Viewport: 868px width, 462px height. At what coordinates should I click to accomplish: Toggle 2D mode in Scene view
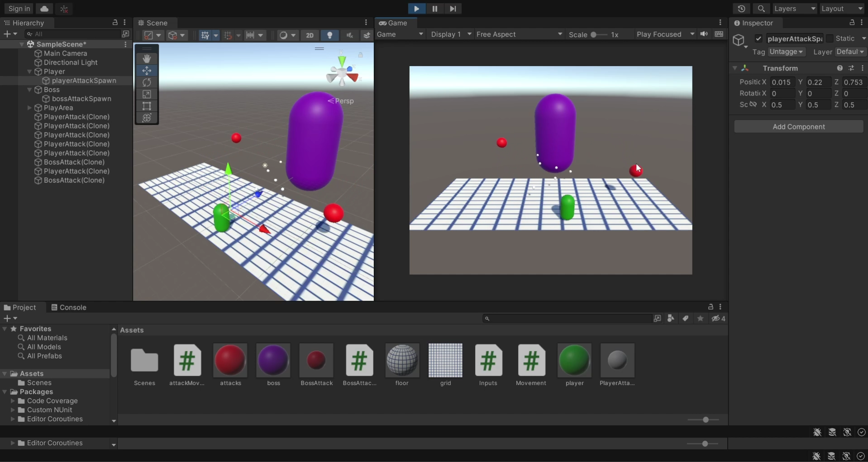point(310,35)
